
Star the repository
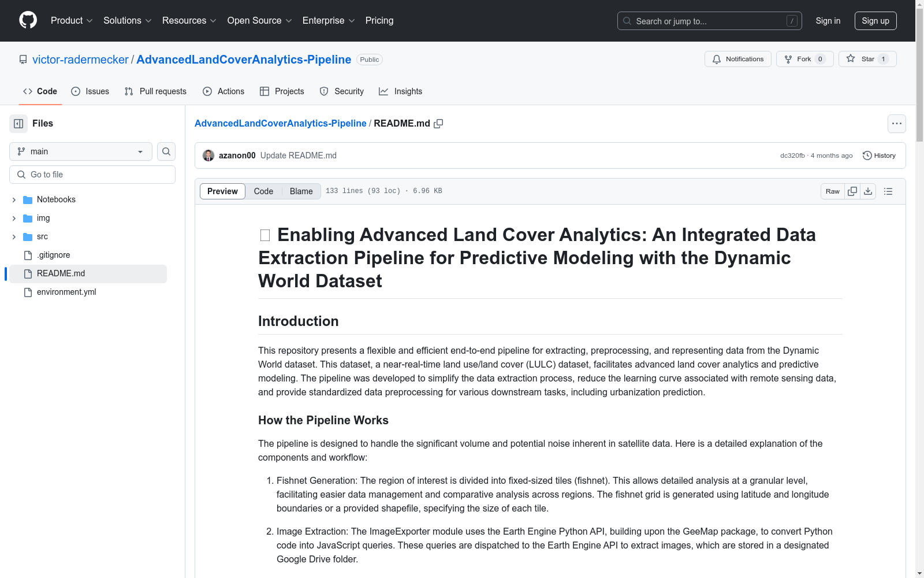coord(866,58)
